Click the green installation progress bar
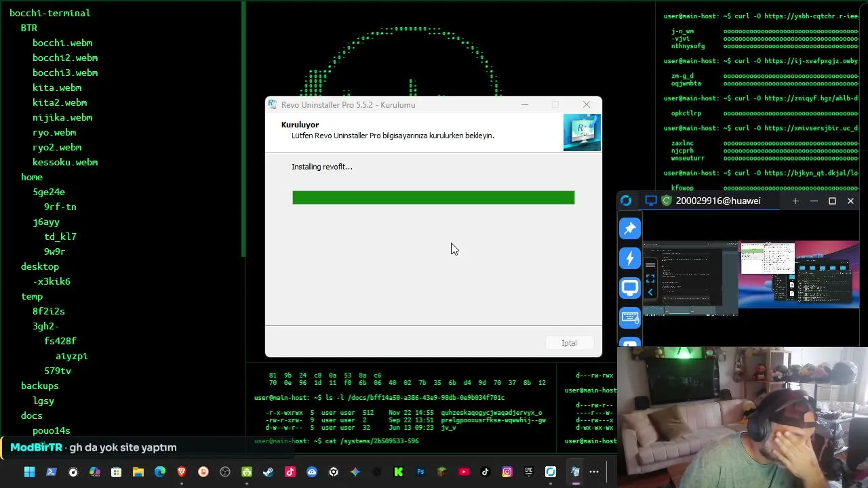 point(433,197)
